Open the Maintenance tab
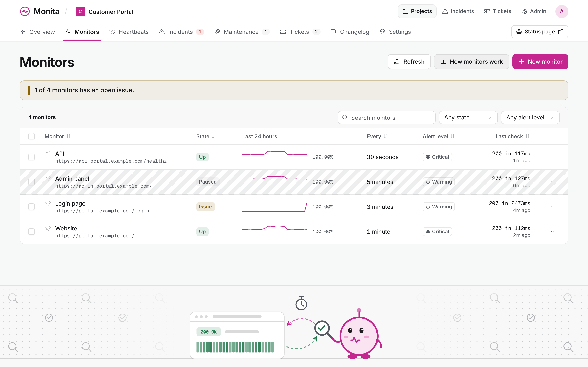Image resolution: width=588 pixels, height=367 pixels. coord(242,32)
